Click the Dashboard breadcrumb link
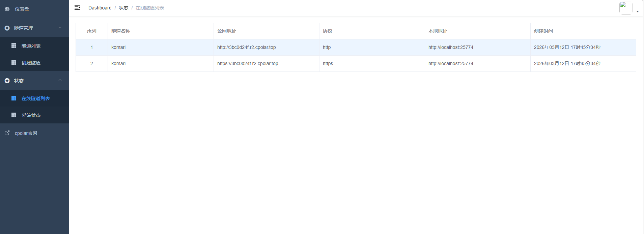The width and height of the screenshot is (644, 234). coord(100,8)
